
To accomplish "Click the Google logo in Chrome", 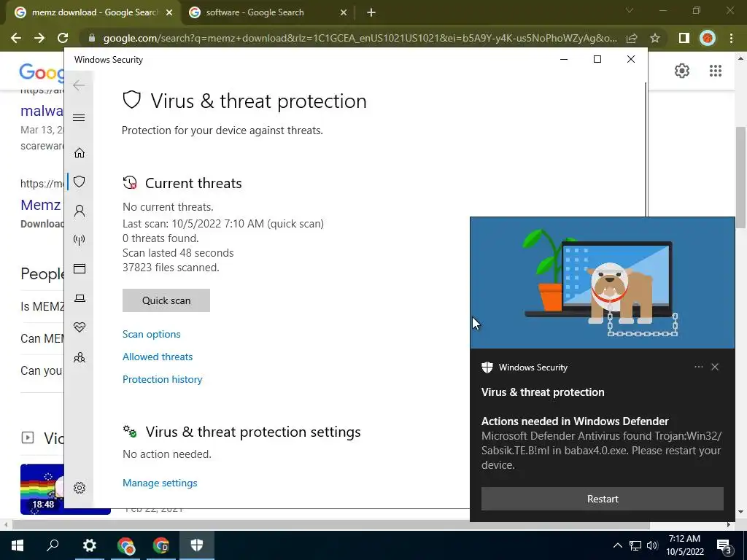I will point(42,72).
